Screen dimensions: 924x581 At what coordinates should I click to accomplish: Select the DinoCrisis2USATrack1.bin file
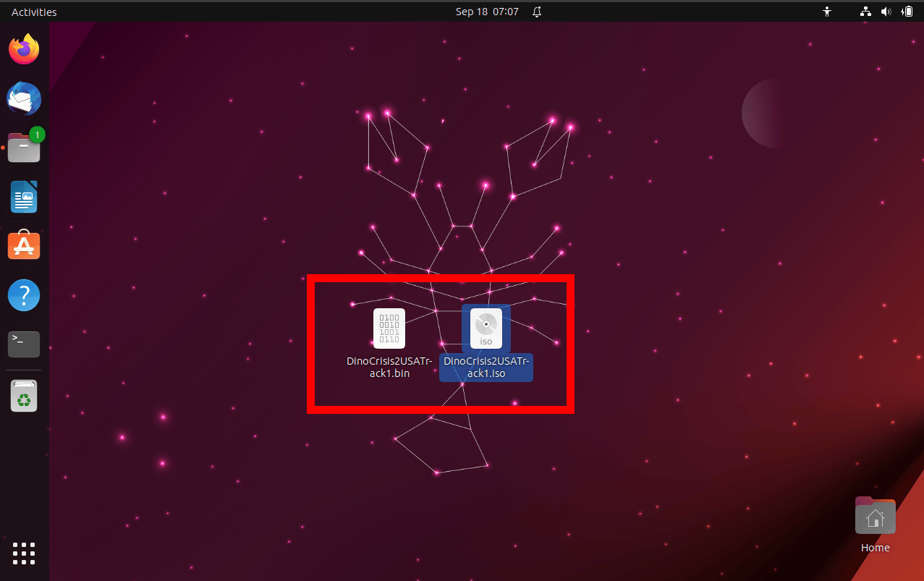click(x=389, y=328)
